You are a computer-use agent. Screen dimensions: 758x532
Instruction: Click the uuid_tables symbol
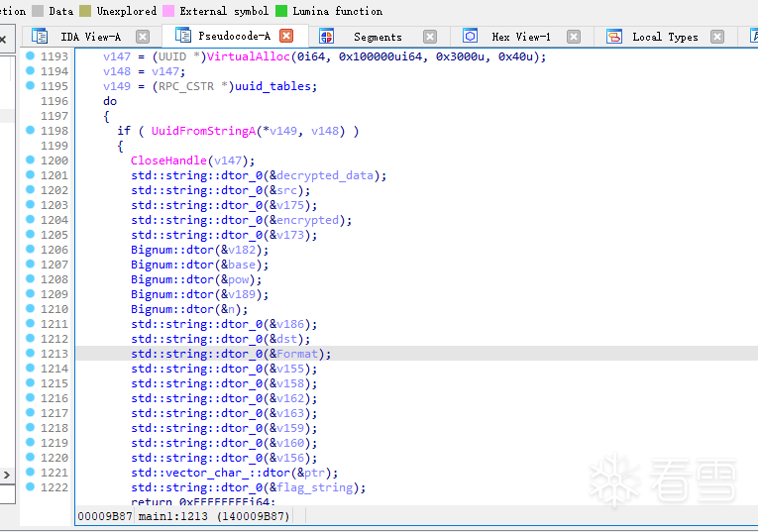coord(272,86)
